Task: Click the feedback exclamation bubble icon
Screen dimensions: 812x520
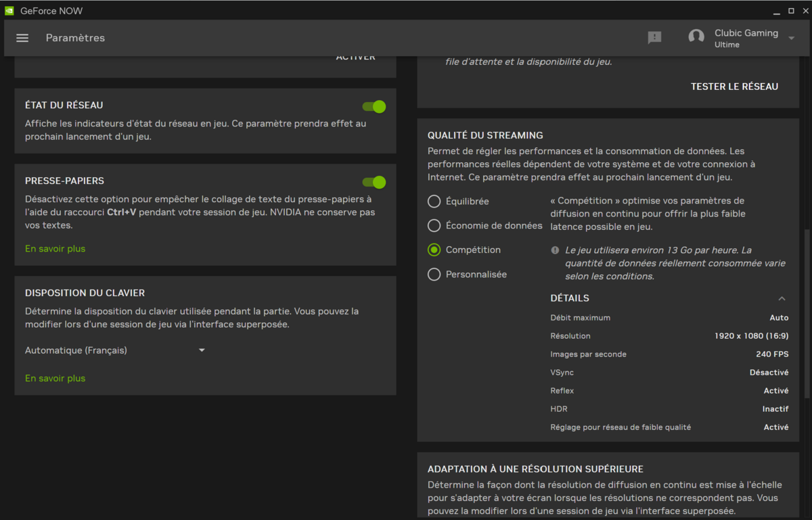Action: coord(654,38)
